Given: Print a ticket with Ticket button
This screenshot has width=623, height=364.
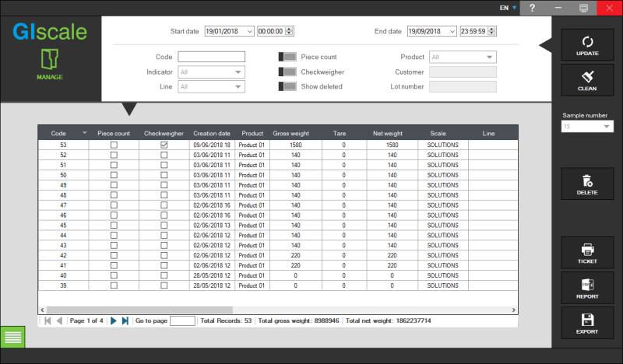Looking at the screenshot, I should pos(587,253).
